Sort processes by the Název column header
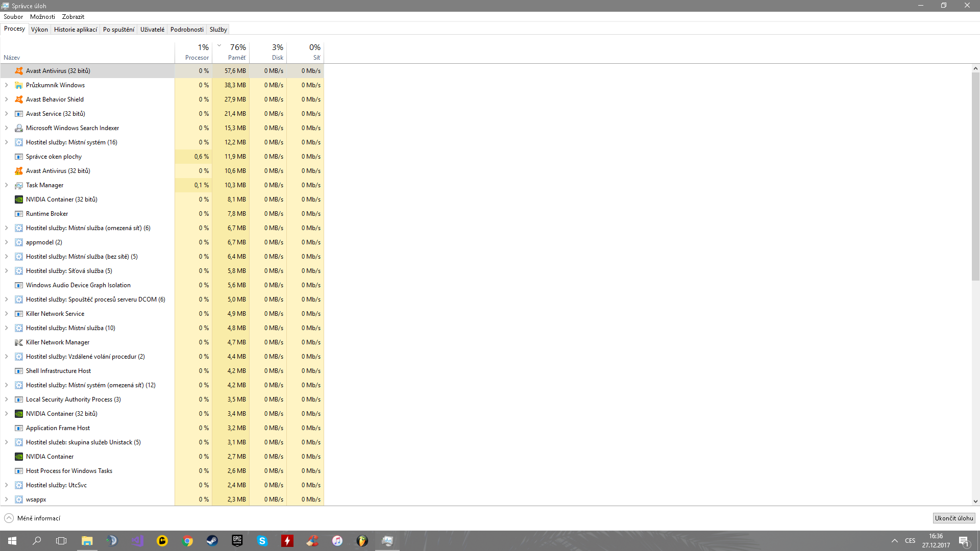 click(x=87, y=52)
